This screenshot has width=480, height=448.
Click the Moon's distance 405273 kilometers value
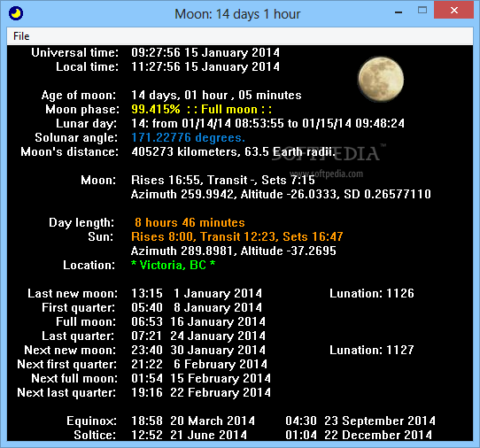[x=234, y=151]
